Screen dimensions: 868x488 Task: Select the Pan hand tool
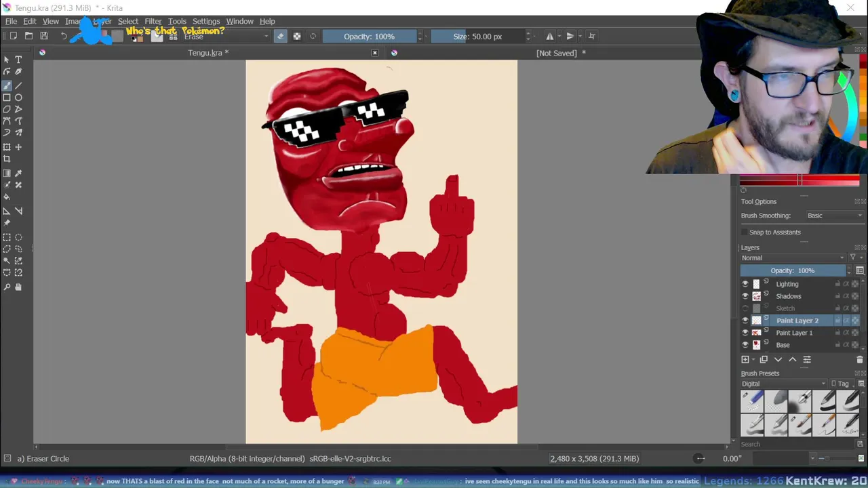18,287
